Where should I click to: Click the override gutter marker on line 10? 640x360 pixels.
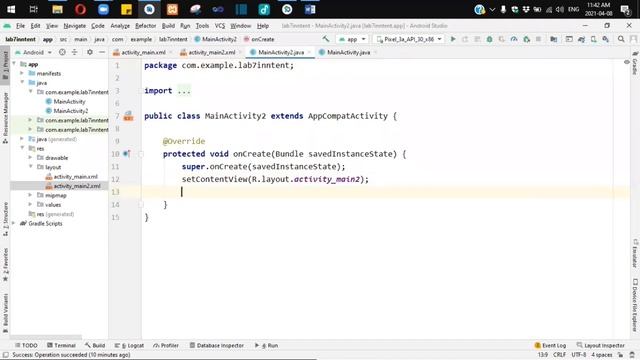(127, 154)
